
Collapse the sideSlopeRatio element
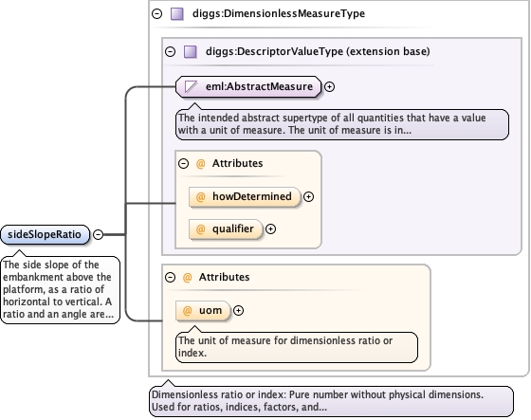[x=98, y=234]
